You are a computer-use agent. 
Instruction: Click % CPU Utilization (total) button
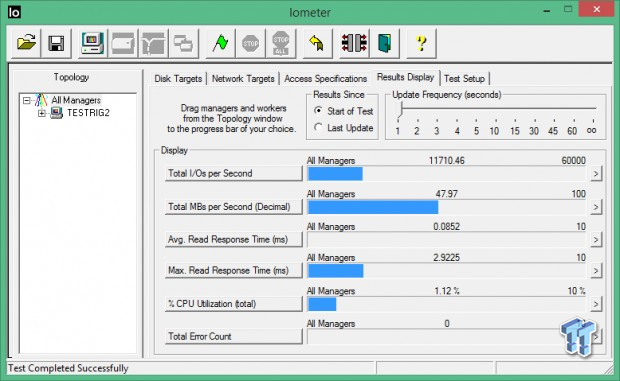(233, 304)
